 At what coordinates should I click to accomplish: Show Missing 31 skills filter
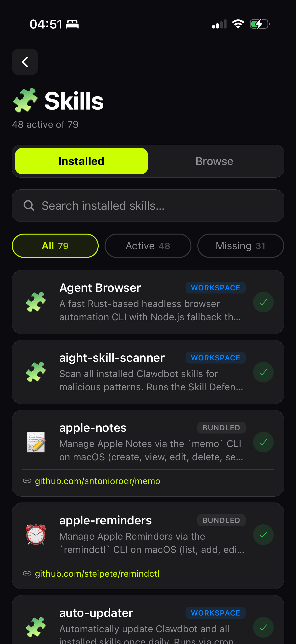coord(240,246)
